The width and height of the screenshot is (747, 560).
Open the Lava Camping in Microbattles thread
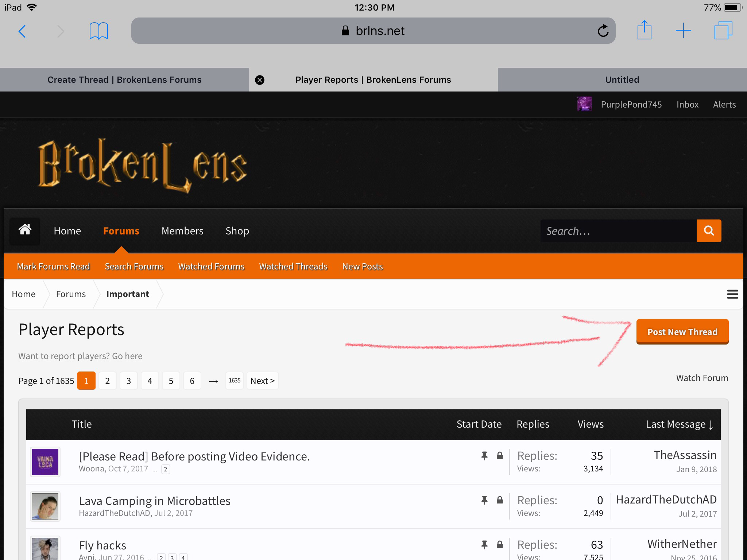click(155, 501)
